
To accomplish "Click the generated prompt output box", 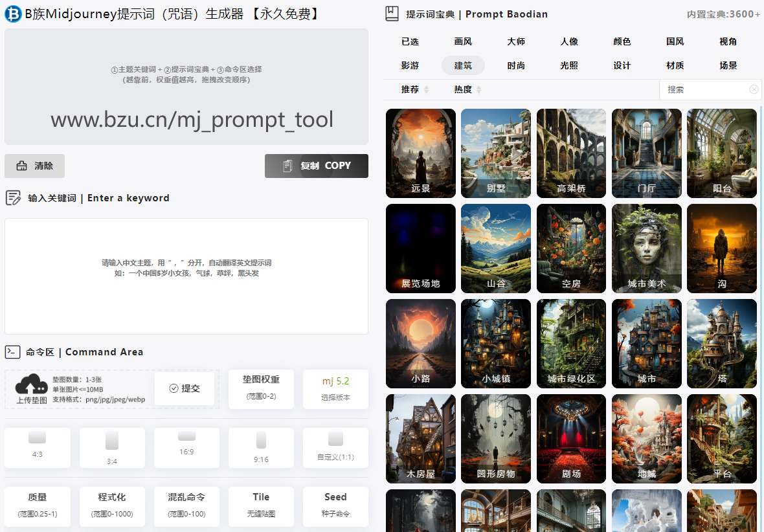I will coord(186,87).
